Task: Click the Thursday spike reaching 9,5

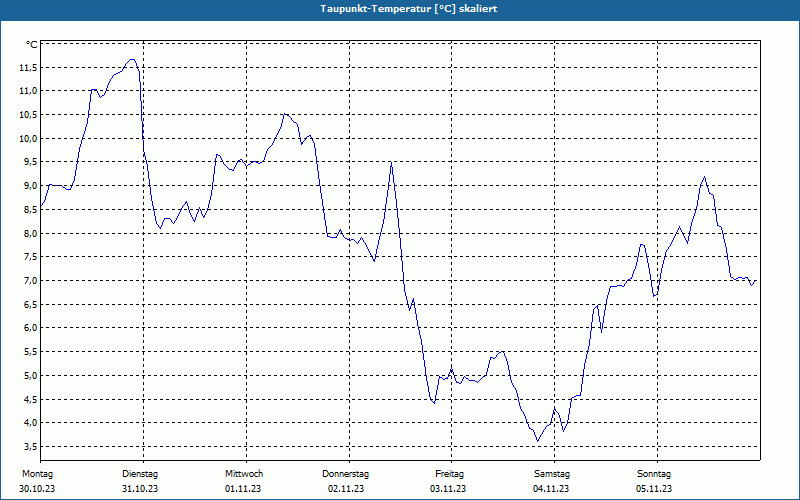Action: coord(391,162)
